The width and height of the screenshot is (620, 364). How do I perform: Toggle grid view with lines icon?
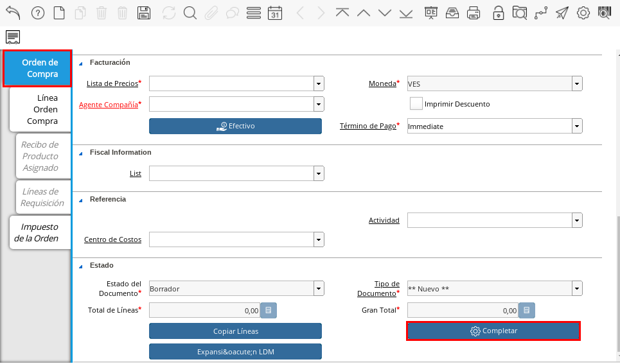pos(253,13)
